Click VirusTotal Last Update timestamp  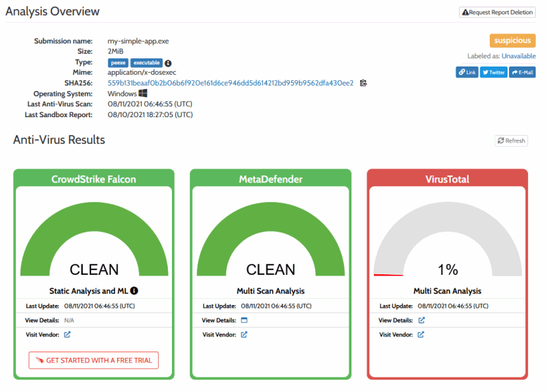click(453, 306)
